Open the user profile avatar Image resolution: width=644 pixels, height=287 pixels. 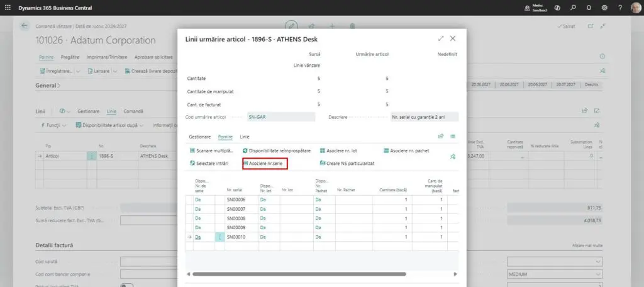(635, 8)
